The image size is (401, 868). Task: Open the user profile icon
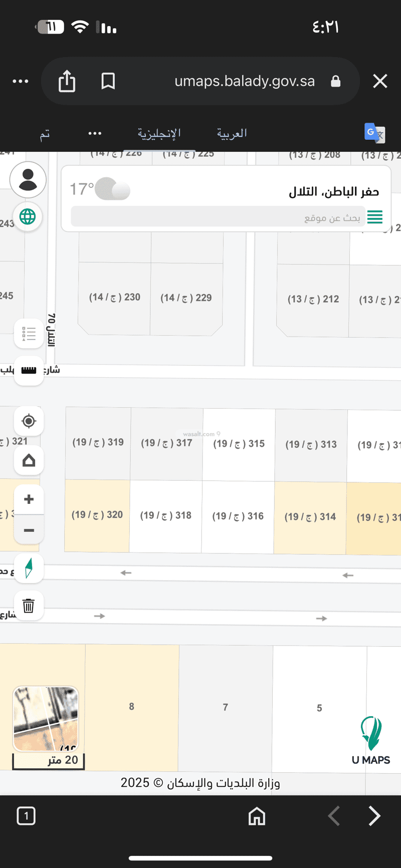point(28,179)
